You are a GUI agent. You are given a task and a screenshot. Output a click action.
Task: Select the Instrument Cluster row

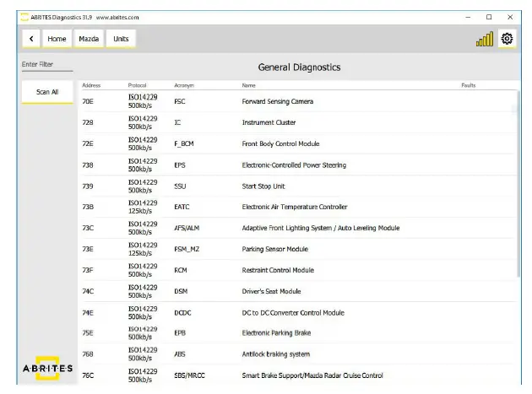(x=299, y=122)
